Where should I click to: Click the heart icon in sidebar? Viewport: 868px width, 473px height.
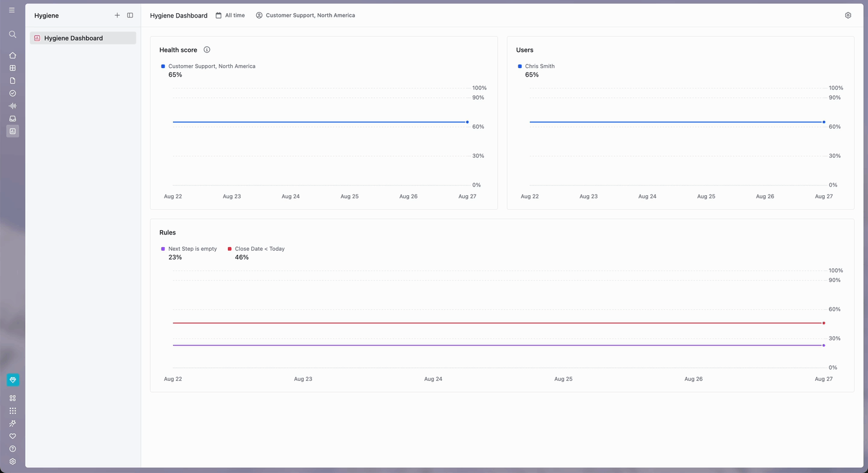click(13, 436)
